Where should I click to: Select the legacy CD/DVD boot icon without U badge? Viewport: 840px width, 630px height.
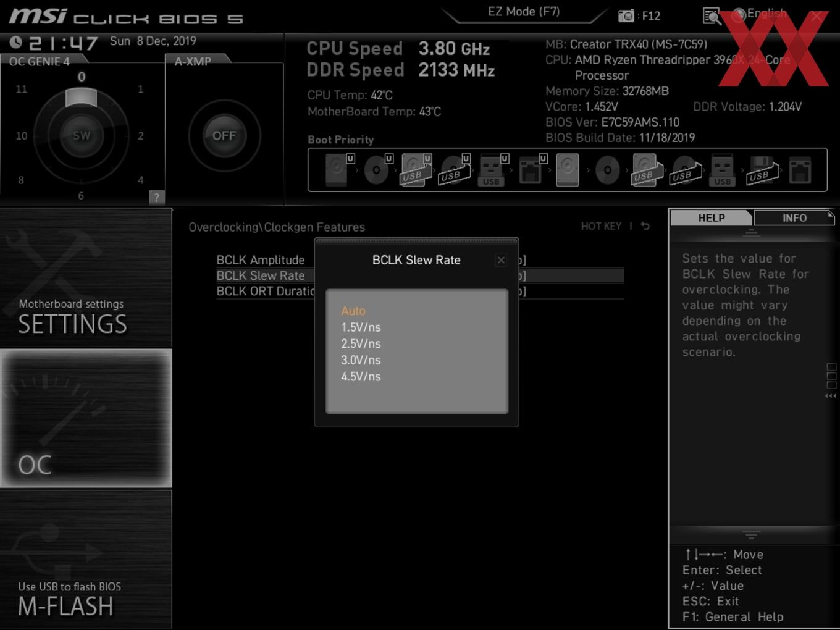click(607, 170)
